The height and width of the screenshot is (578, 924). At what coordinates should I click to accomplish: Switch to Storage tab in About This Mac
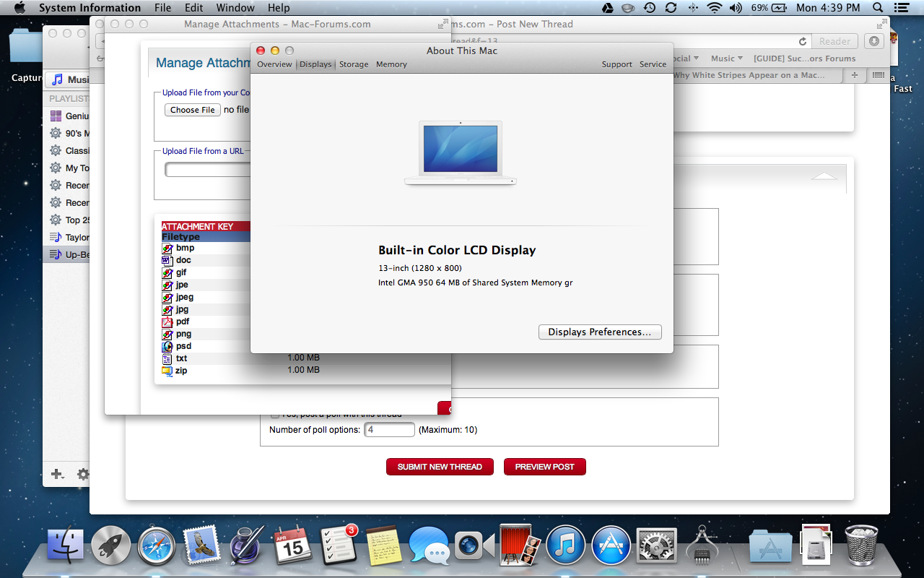pos(354,64)
